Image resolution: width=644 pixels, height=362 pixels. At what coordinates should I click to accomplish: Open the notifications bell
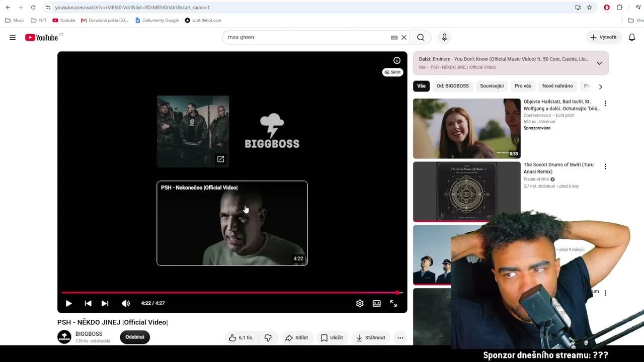coord(632,37)
